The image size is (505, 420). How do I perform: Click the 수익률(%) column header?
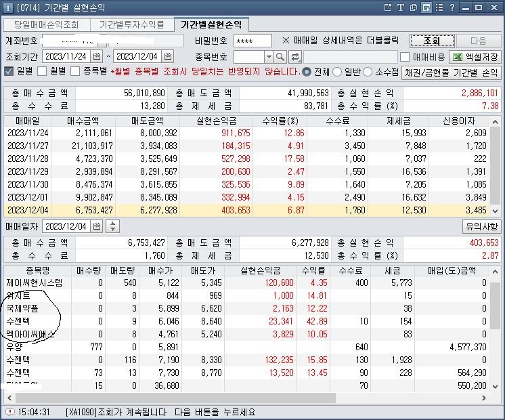pos(280,121)
